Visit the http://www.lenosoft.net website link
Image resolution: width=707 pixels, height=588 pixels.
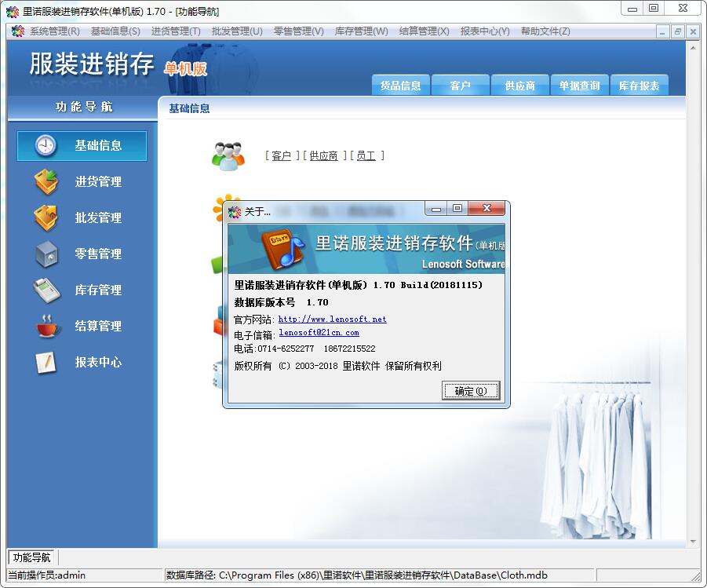coord(332,319)
